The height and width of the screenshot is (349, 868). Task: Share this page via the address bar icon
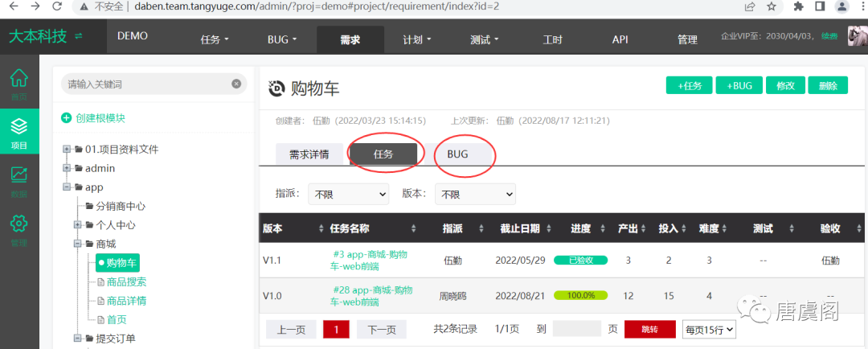point(750,6)
